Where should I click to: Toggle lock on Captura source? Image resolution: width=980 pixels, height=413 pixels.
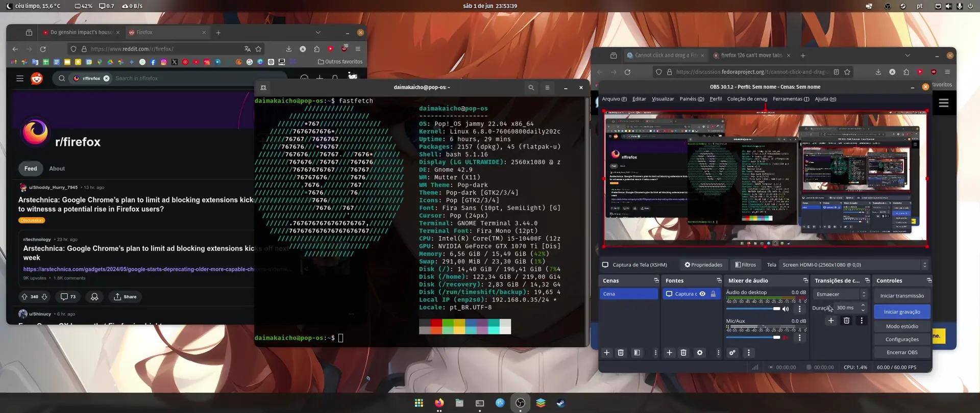tap(713, 294)
